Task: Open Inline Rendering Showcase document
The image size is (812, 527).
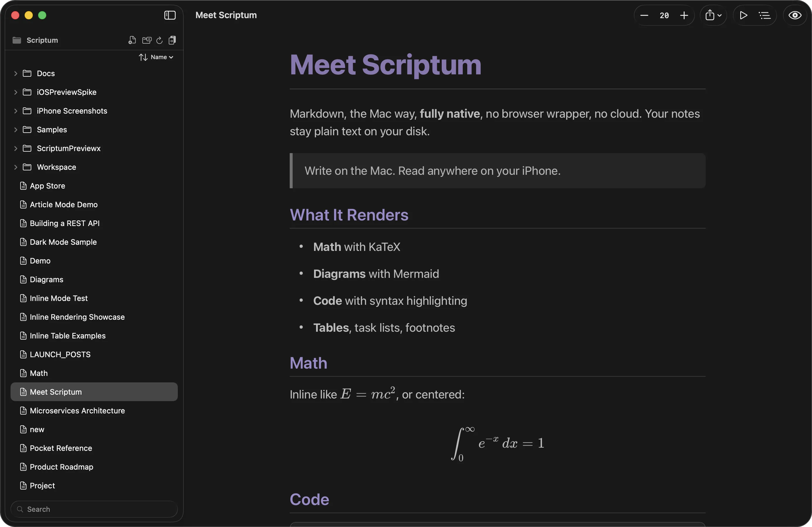Action: click(x=94, y=317)
